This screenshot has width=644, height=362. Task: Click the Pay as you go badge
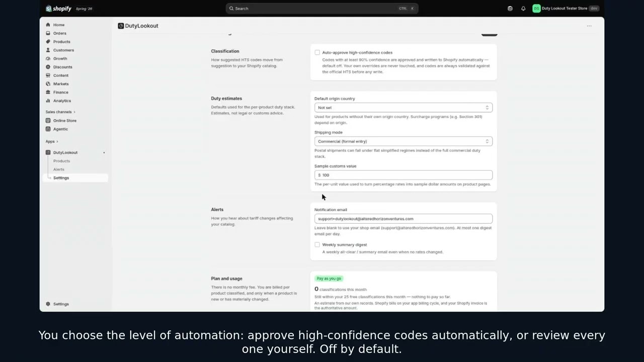tap(330, 279)
